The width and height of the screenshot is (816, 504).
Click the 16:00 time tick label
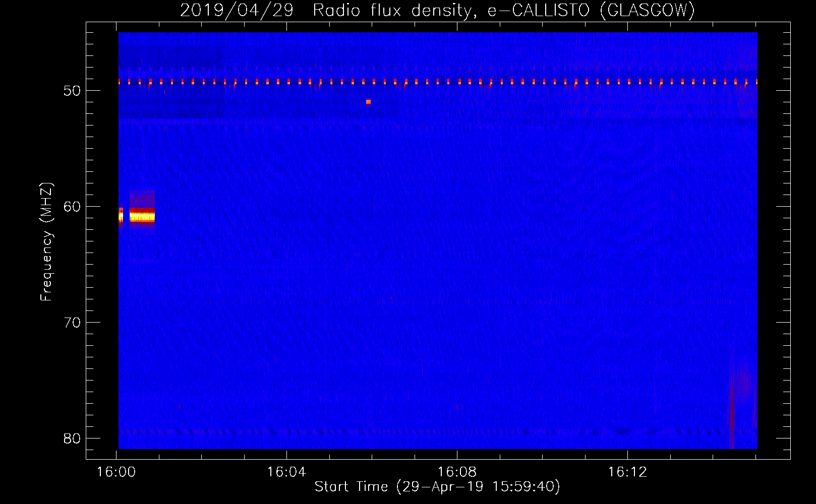tap(116, 472)
